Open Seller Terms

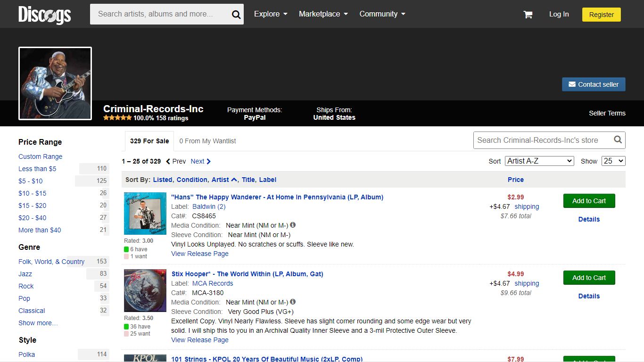point(607,113)
